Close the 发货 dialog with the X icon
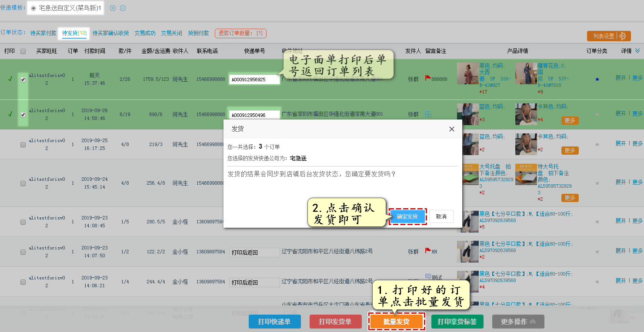This screenshot has height=332, width=644. click(x=451, y=129)
